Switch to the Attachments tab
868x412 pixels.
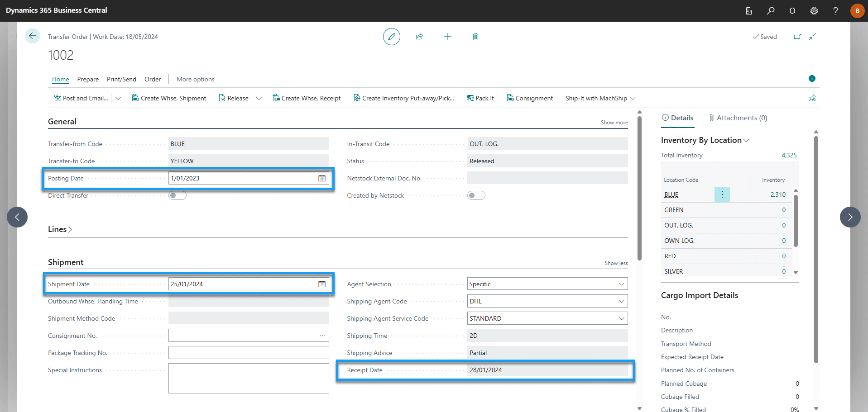(738, 118)
